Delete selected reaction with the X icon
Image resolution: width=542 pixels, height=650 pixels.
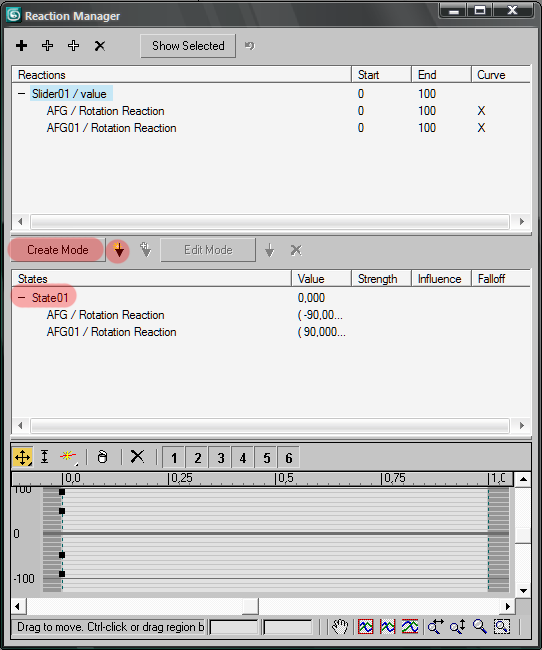[100, 46]
